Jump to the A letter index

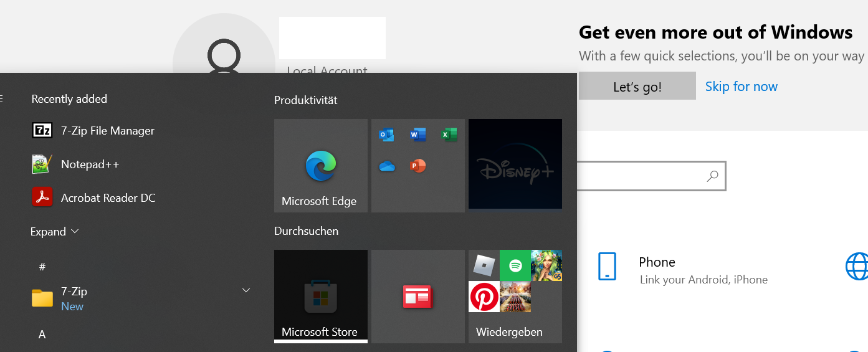pyautogui.click(x=42, y=335)
